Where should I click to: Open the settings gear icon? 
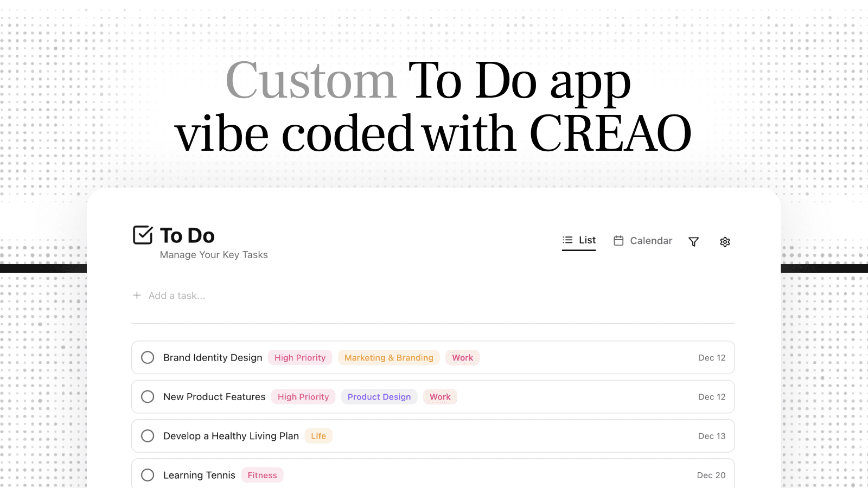click(x=725, y=242)
